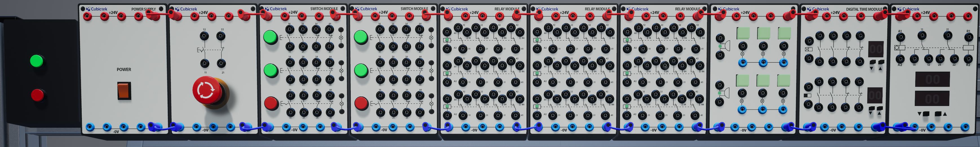Viewport: 980px width, 147px height.
Task: Select bottom-left green indicator lamp on lamp module
Action: click(742, 81)
